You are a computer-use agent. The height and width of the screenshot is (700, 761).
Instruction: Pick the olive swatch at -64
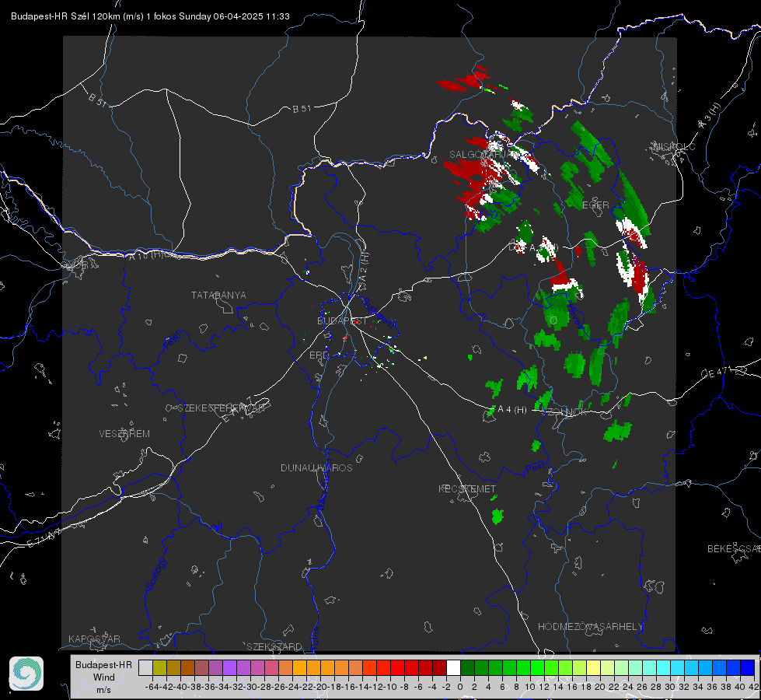pyautogui.click(x=159, y=667)
